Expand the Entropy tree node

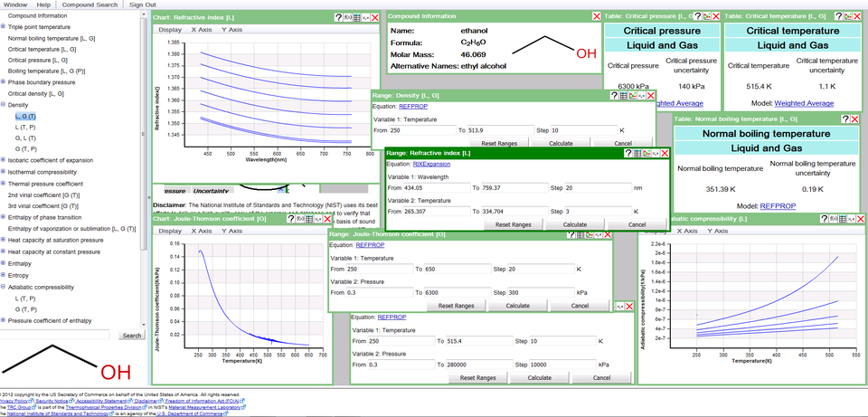pos(4,274)
